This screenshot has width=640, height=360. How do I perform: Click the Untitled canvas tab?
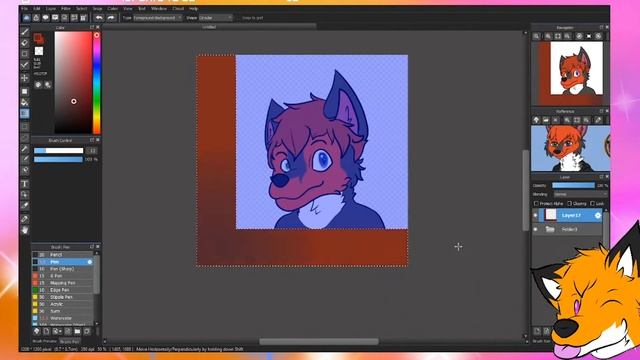[209, 27]
